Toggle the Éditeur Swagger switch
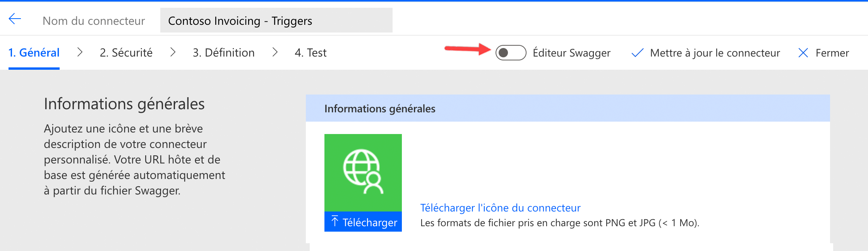Image resolution: width=868 pixels, height=251 pixels. [x=511, y=53]
